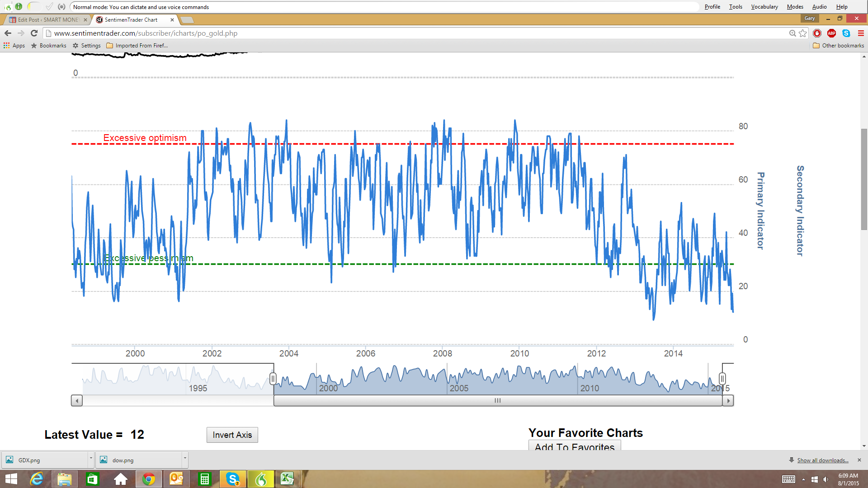Click the Dragon microphone toggle button
This screenshot has height=488, width=868.
[x=19, y=6]
